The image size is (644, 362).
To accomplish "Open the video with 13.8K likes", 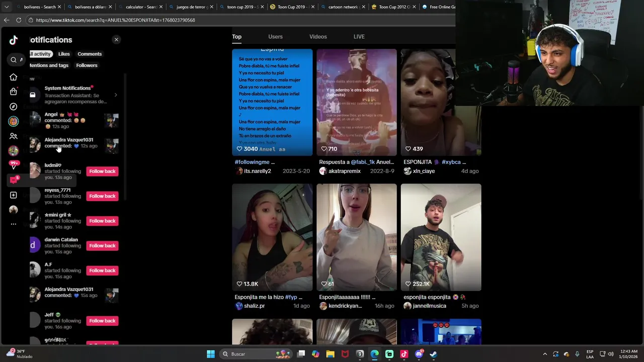I will (272, 237).
